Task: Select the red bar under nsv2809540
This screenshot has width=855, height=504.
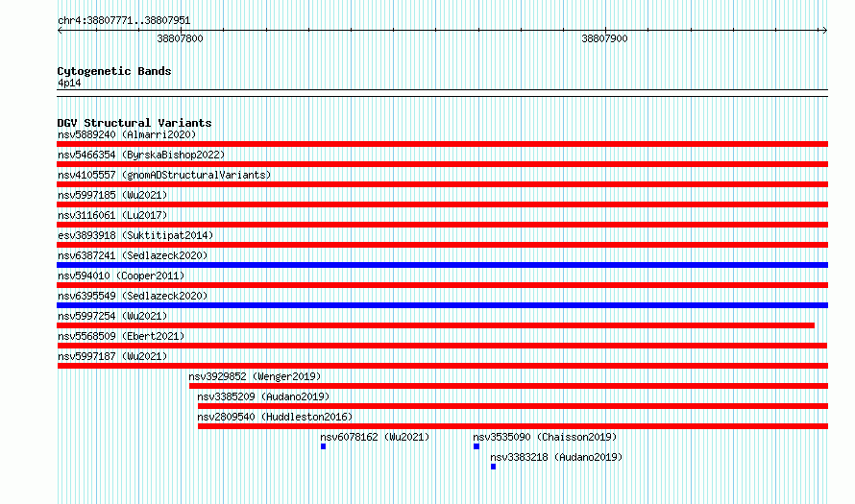Action: (513, 426)
